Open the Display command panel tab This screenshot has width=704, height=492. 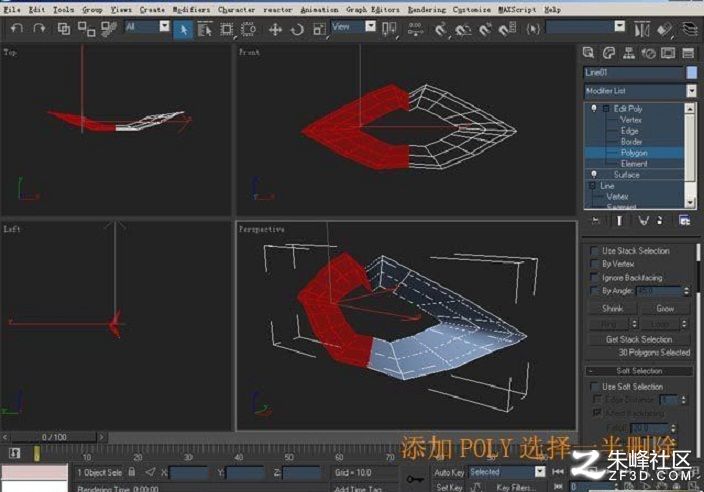point(668,53)
